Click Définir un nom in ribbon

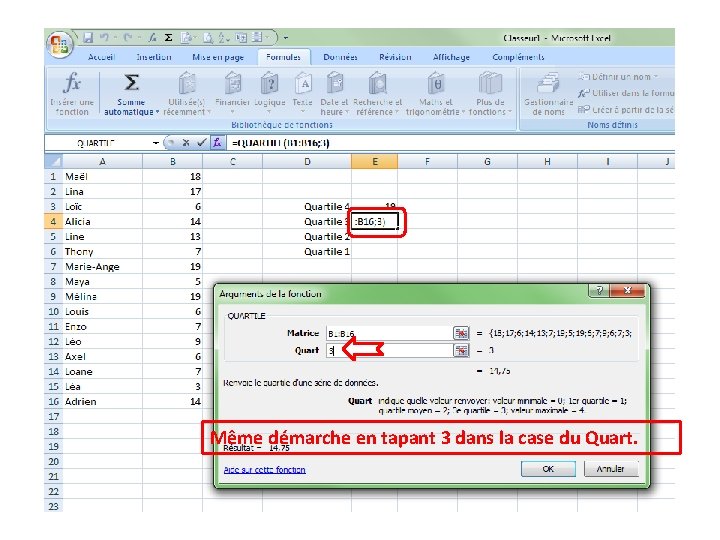click(x=618, y=77)
